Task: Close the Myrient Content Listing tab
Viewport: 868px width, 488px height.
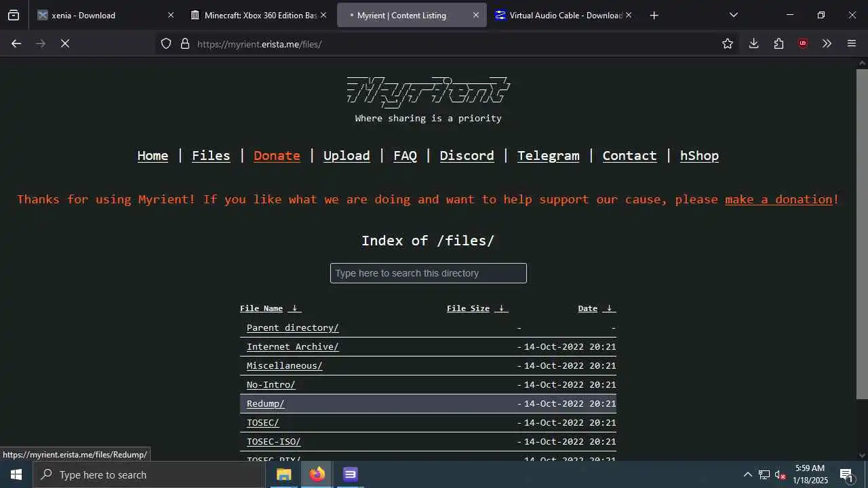Action: pyautogui.click(x=476, y=15)
